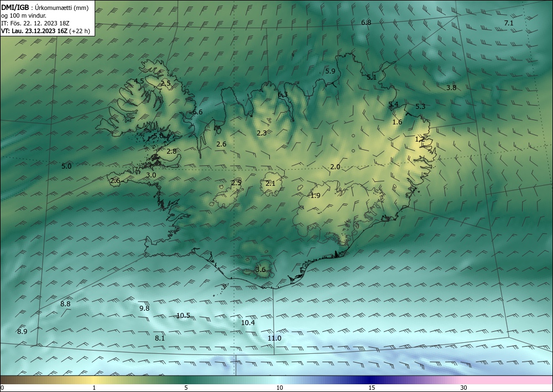The image size is (553, 392).
Task: Click the color scale label 0
Action: pyautogui.click(x=2, y=388)
